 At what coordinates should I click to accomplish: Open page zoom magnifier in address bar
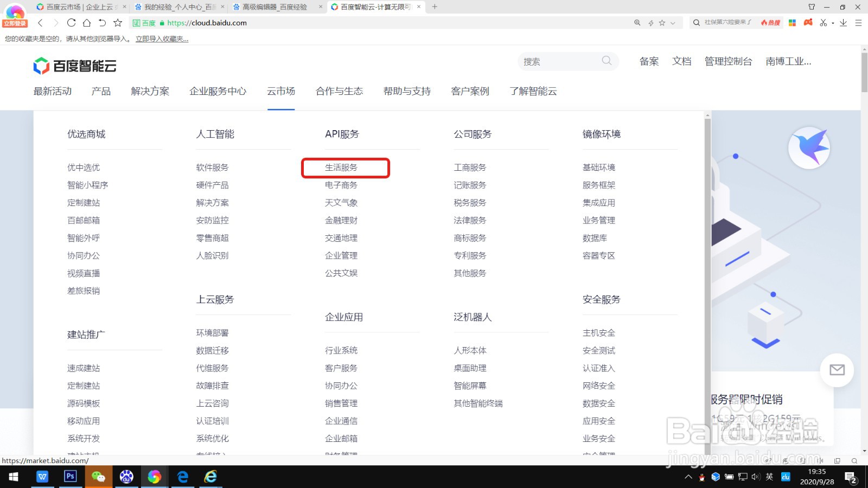[x=637, y=23]
